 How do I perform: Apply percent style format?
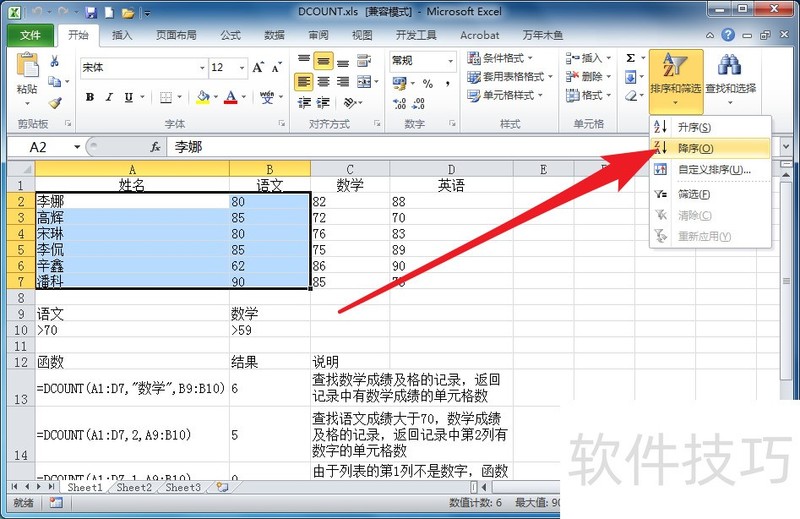[x=429, y=83]
